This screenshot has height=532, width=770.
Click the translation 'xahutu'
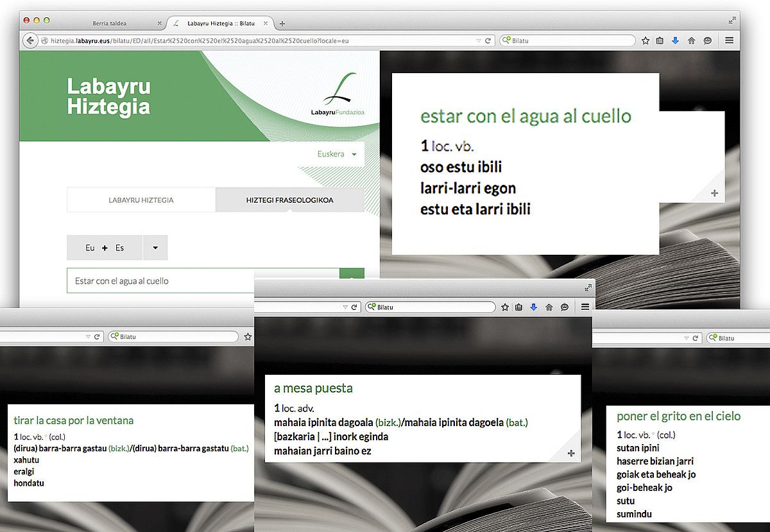[26, 460]
